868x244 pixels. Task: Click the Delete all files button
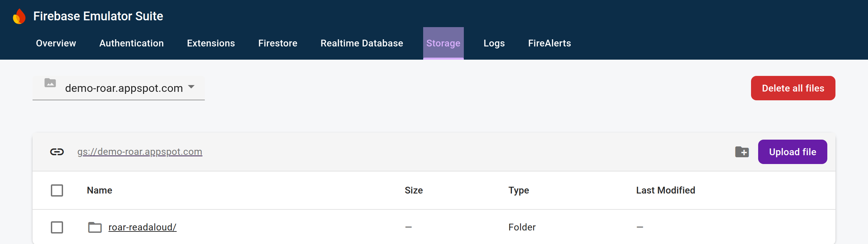click(793, 88)
